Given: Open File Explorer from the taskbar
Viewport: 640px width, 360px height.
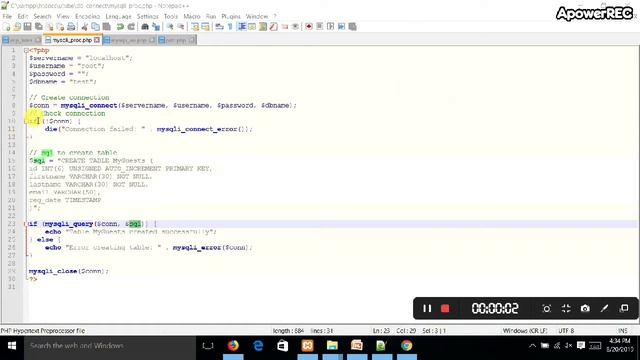Looking at the screenshot, I should (332, 346).
